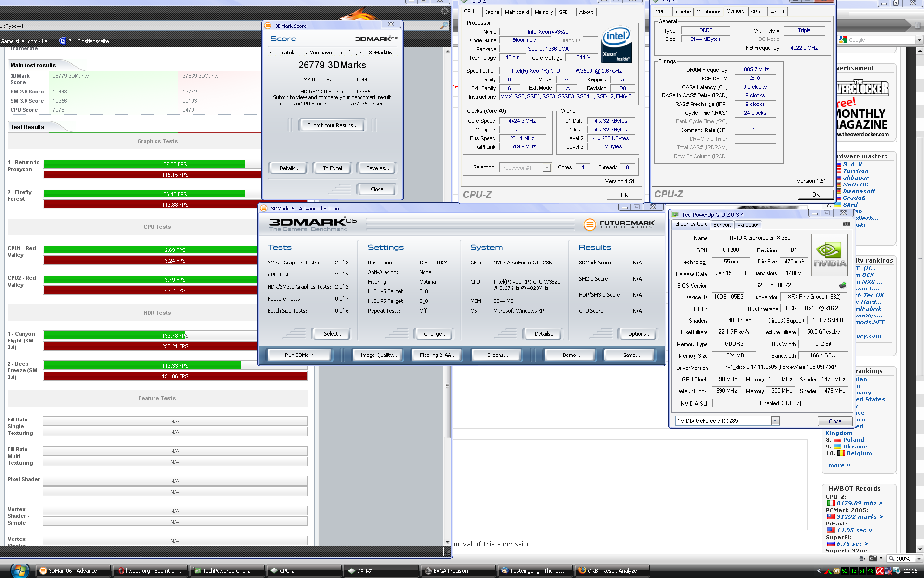
Task: Click the Zur Einstiegsseite bookmark icon
Action: coord(63,41)
